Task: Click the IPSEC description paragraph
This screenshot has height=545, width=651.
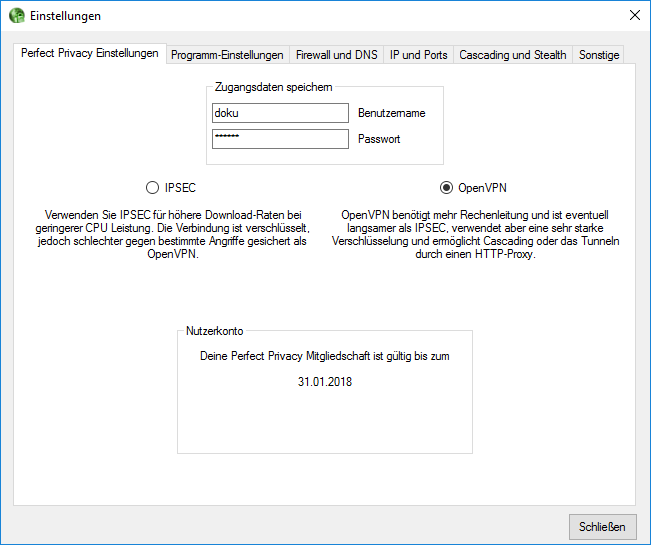Action: 172,235
